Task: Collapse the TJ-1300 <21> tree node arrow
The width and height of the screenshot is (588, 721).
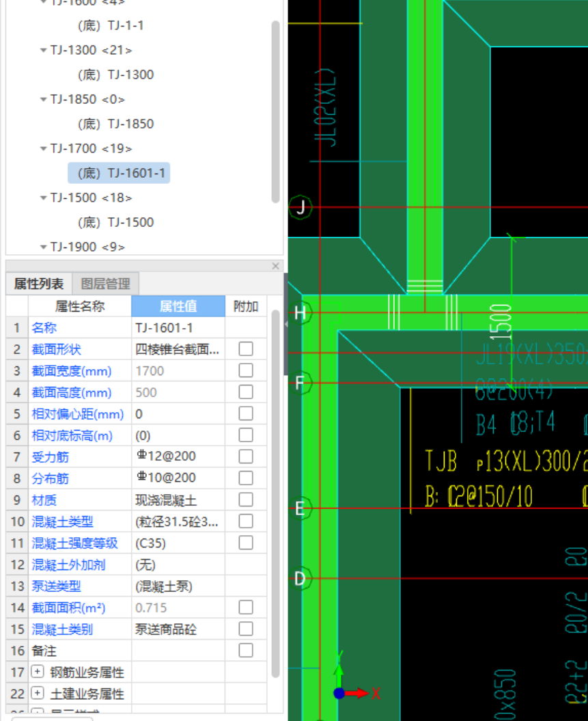Action: click(x=43, y=50)
